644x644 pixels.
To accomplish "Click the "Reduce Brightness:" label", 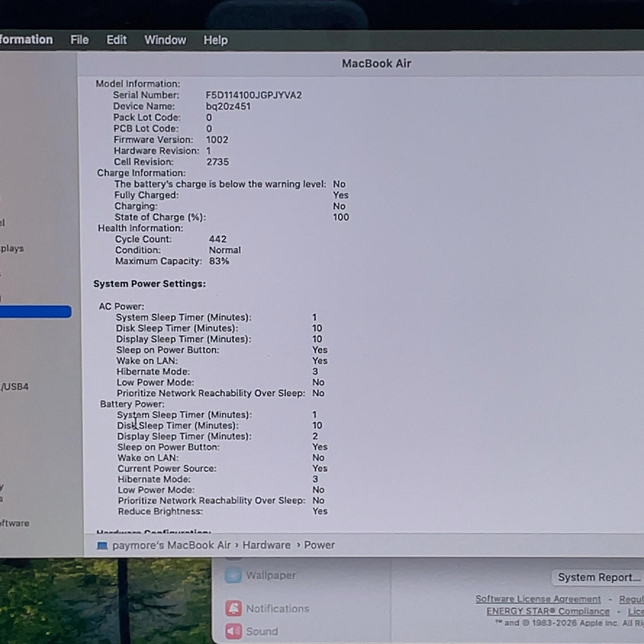I will pos(160,511).
